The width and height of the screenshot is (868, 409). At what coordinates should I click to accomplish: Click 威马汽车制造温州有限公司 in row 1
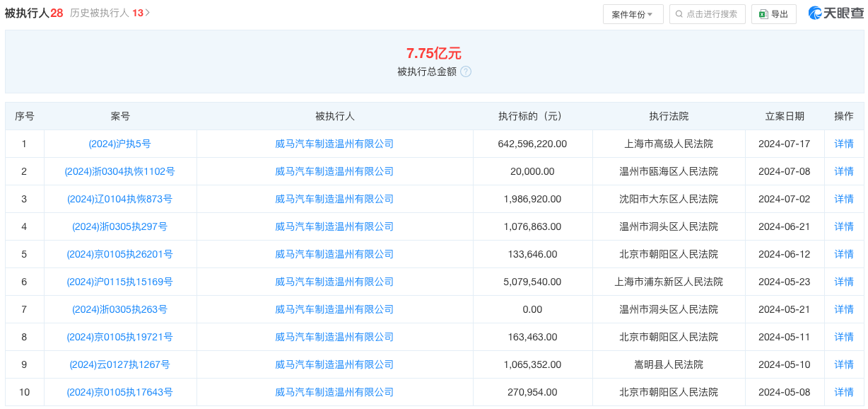334,144
